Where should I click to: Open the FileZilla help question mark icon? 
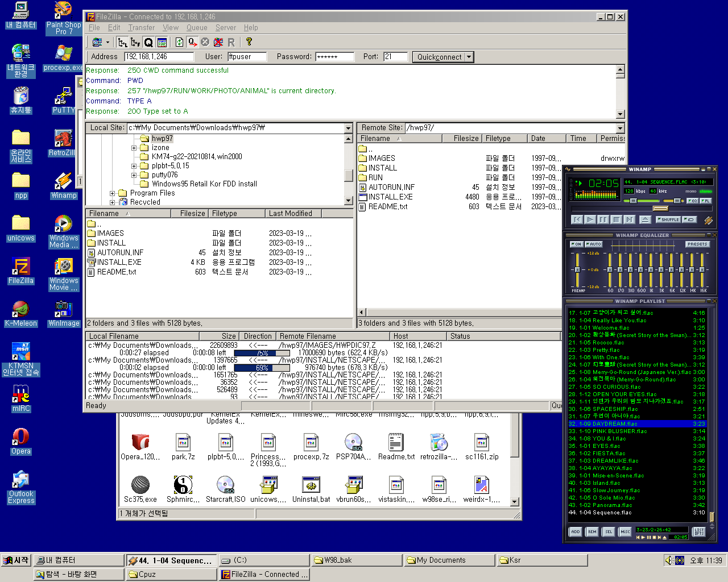click(249, 42)
